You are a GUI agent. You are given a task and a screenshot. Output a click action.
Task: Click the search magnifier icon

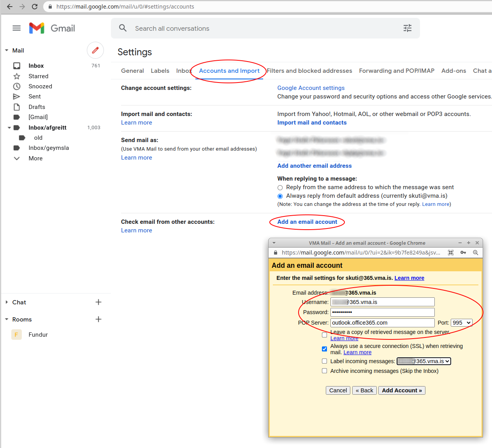click(x=123, y=28)
